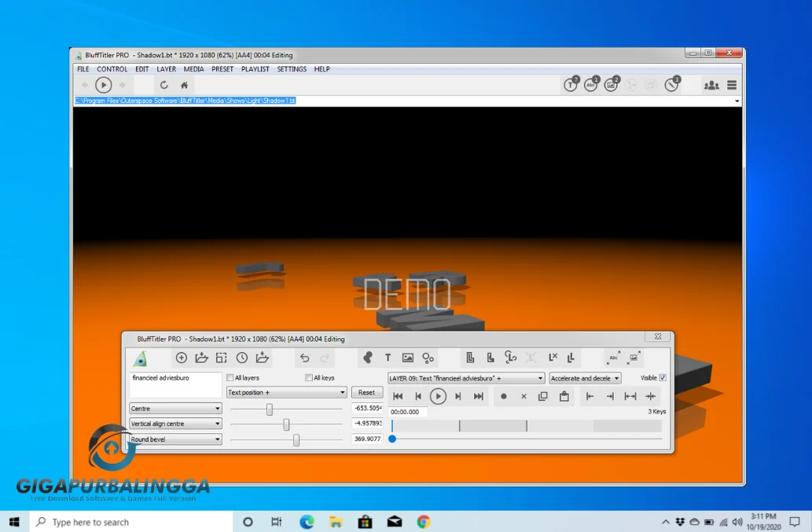Click the 00:00.000 timecode field
The image size is (812, 532).
point(408,412)
